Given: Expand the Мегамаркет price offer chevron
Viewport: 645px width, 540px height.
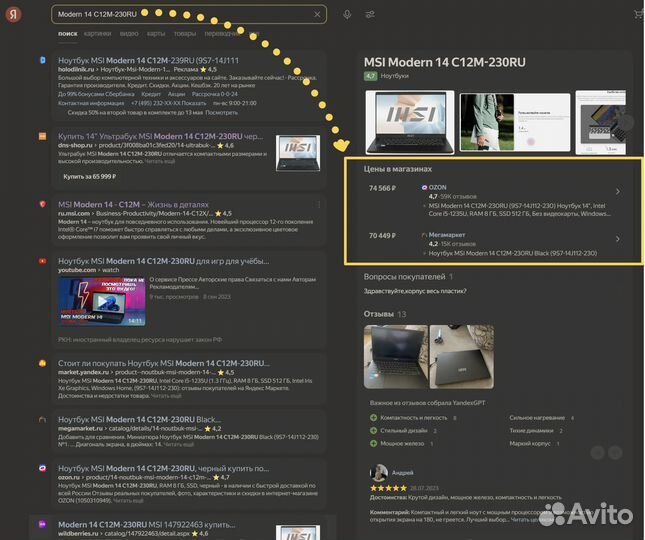Looking at the screenshot, I should pos(618,239).
